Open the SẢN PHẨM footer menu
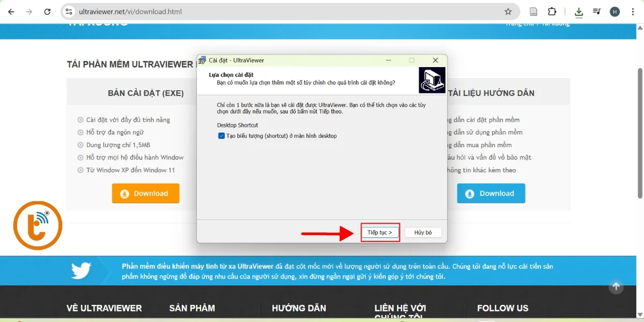 192,308
